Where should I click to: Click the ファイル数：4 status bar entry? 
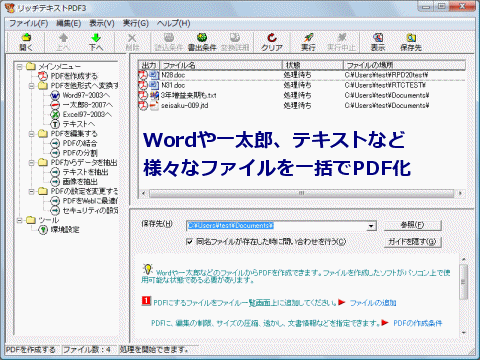click(x=87, y=350)
